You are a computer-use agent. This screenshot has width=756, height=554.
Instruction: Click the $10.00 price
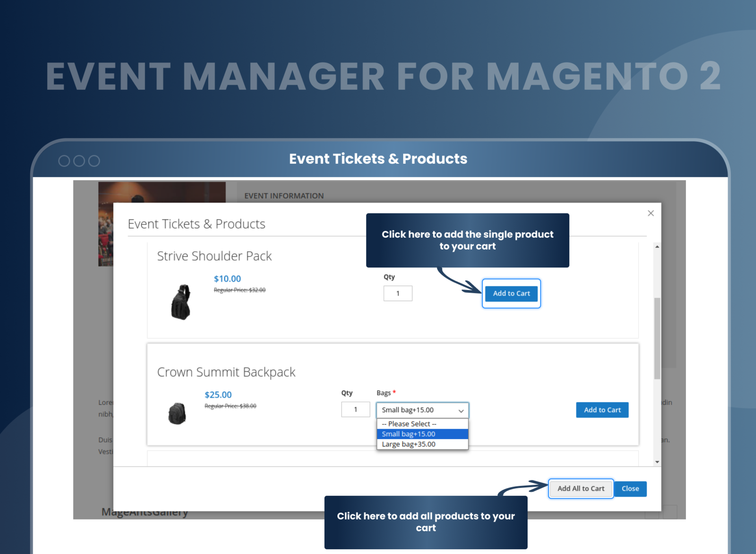tap(227, 279)
